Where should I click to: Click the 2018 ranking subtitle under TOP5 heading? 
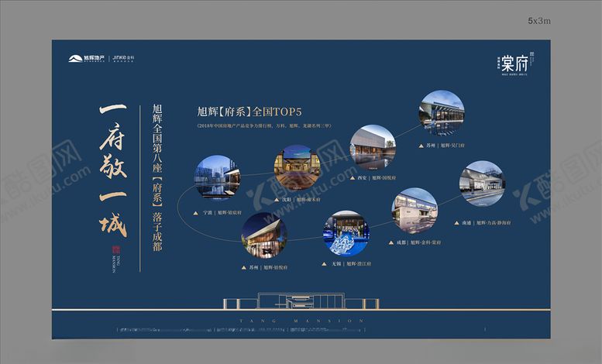263,125
